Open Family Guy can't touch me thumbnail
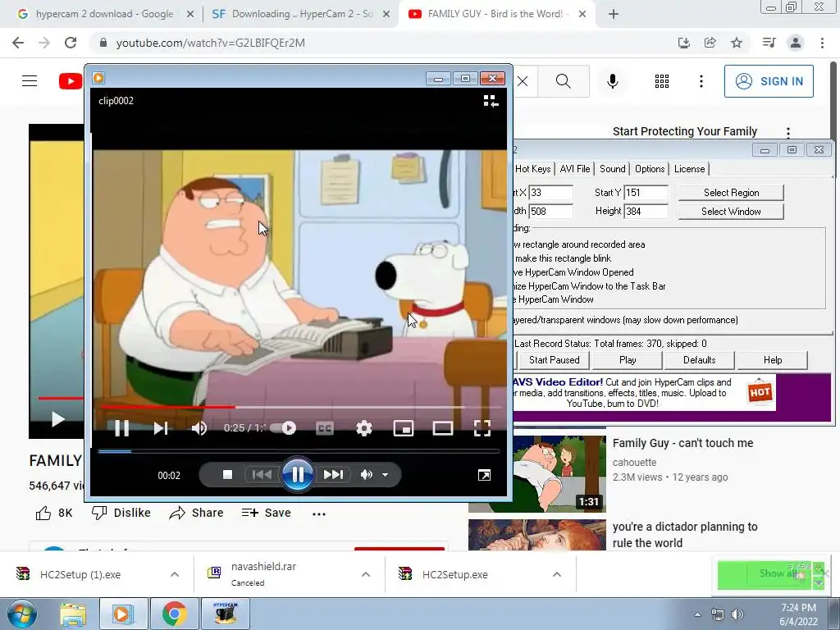This screenshot has height=630, width=840. pyautogui.click(x=559, y=472)
